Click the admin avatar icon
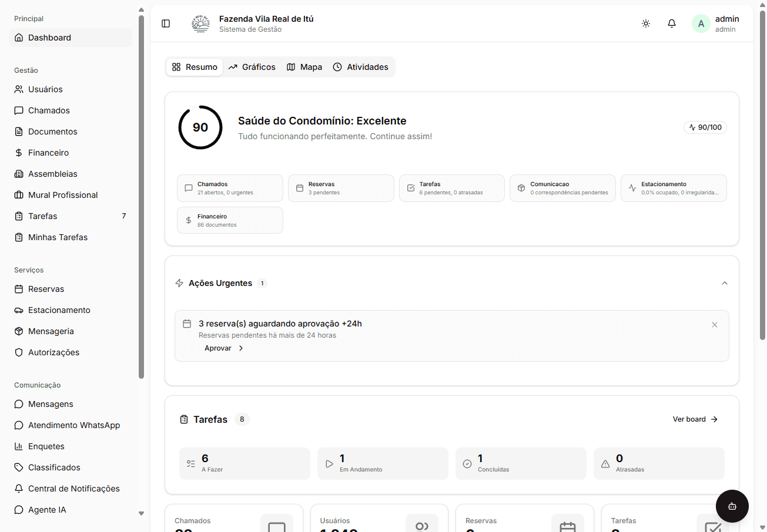Viewport: 767px width, 532px height. pyautogui.click(x=701, y=23)
